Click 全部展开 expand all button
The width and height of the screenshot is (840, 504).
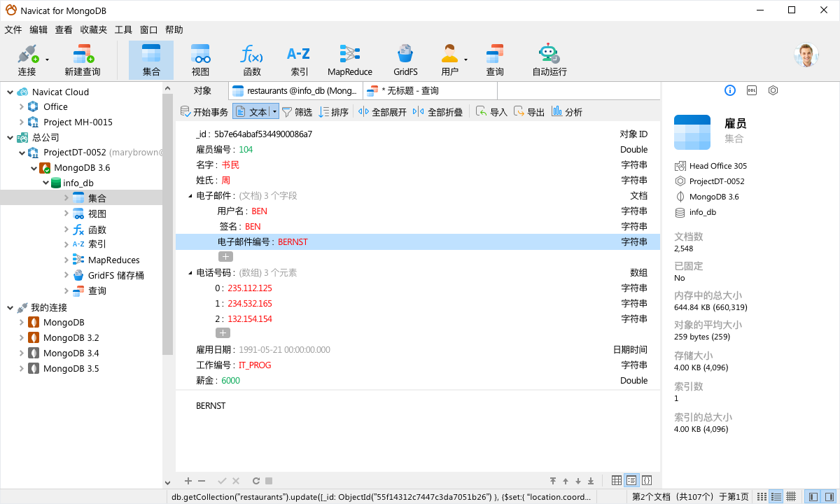[x=383, y=112]
